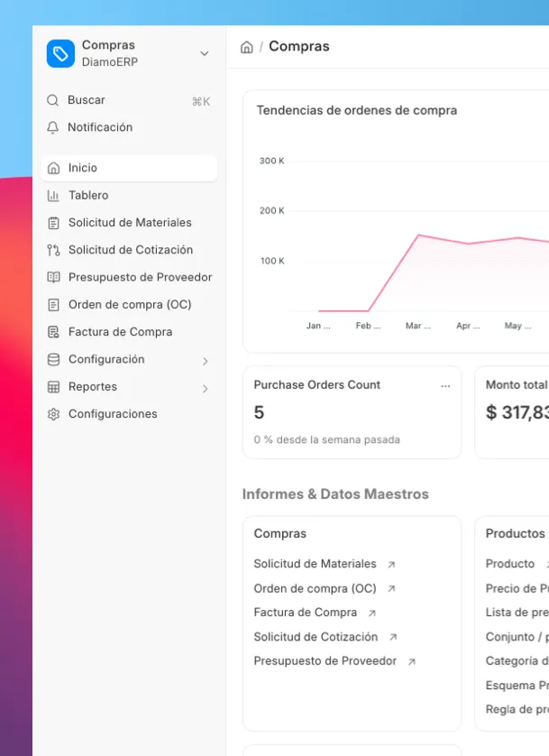Click the Reportes table icon
The width and height of the screenshot is (549, 756).
pos(53,387)
